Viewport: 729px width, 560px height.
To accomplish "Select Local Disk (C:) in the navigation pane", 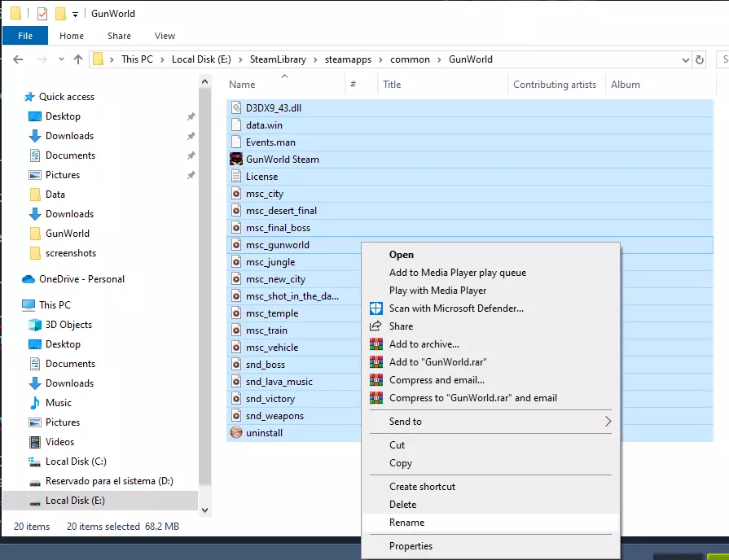I will coord(74,462).
